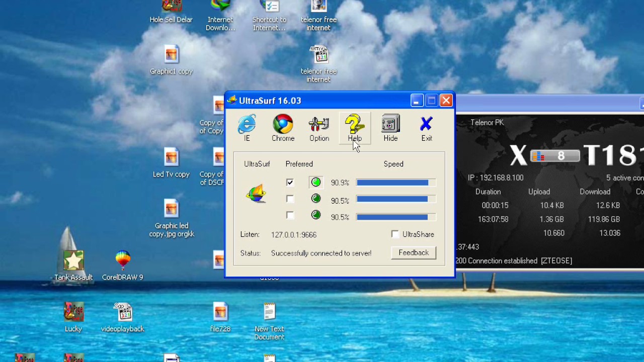644x362 pixels.
Task: Select the Led Tv copy desktop file
Action: [171, 163]
